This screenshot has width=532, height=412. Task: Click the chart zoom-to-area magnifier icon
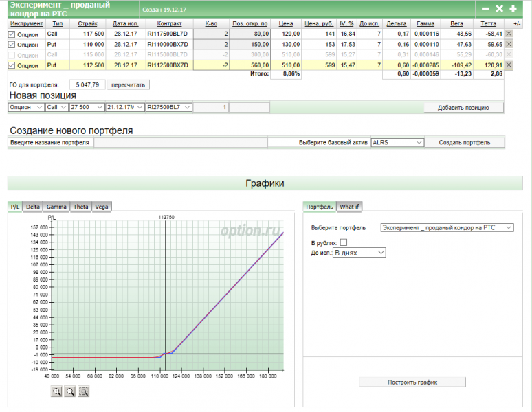tap(83, 391)
